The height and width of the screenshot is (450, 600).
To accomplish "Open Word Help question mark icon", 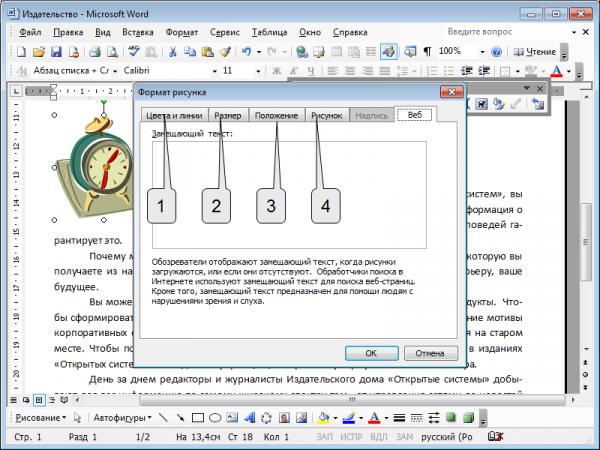I will tap(496, 52).
